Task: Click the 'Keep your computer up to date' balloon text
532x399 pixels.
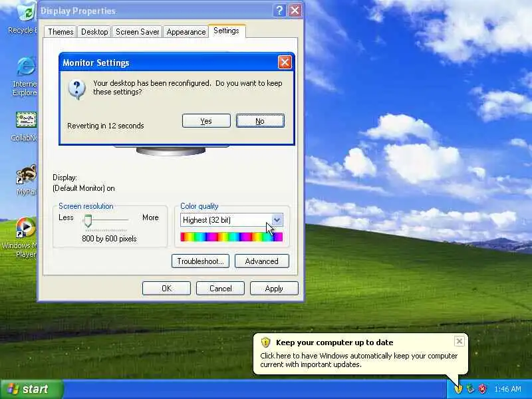Action: (x=334, y=342)
